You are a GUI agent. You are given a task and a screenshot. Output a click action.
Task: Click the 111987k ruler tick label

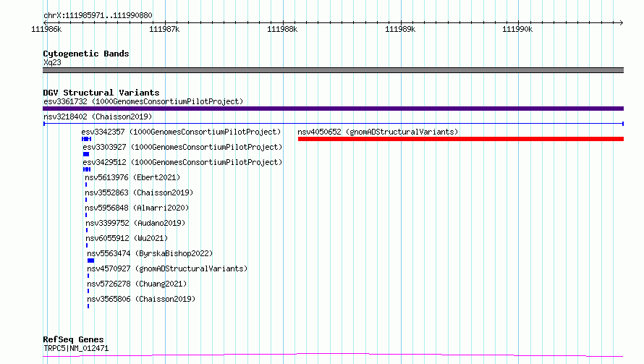tap(164, 29)
